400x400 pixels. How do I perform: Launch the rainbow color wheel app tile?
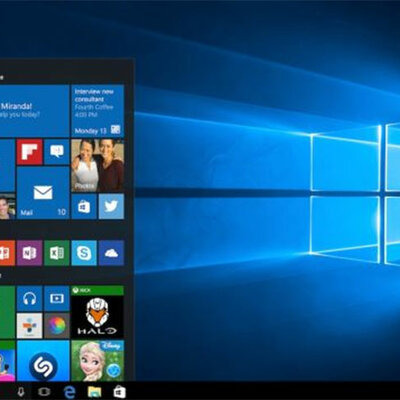tap(57, 326)
